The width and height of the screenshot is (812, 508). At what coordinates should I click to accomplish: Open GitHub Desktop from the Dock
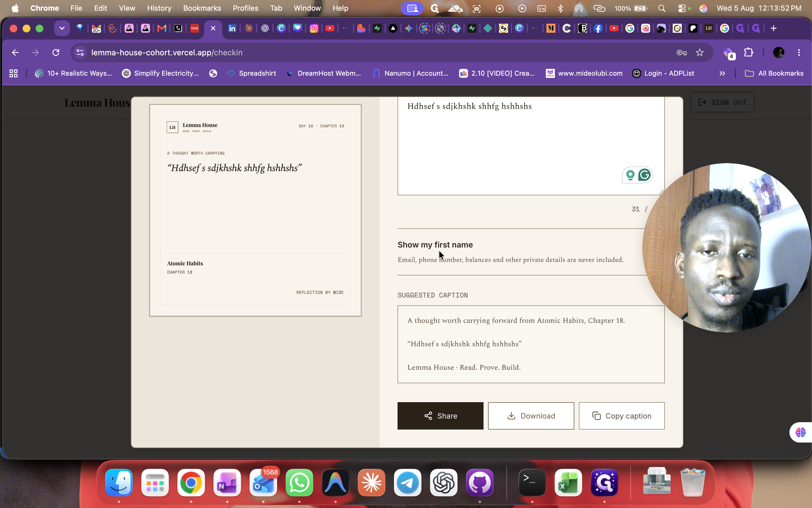click(480, 483)
